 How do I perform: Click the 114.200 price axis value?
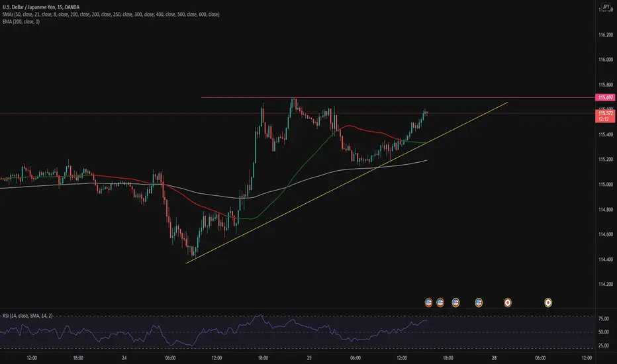(606, 284)
